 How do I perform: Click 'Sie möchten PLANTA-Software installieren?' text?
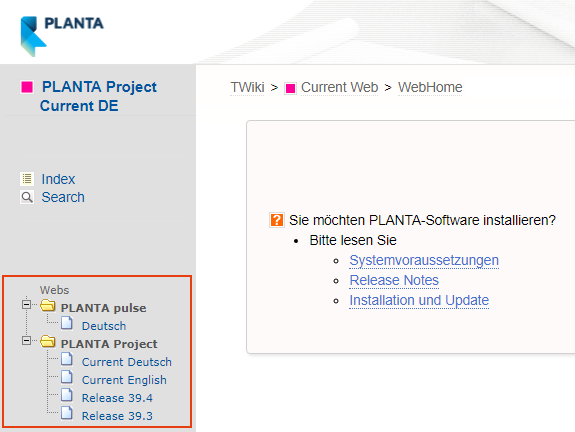(x=422, y=220)
